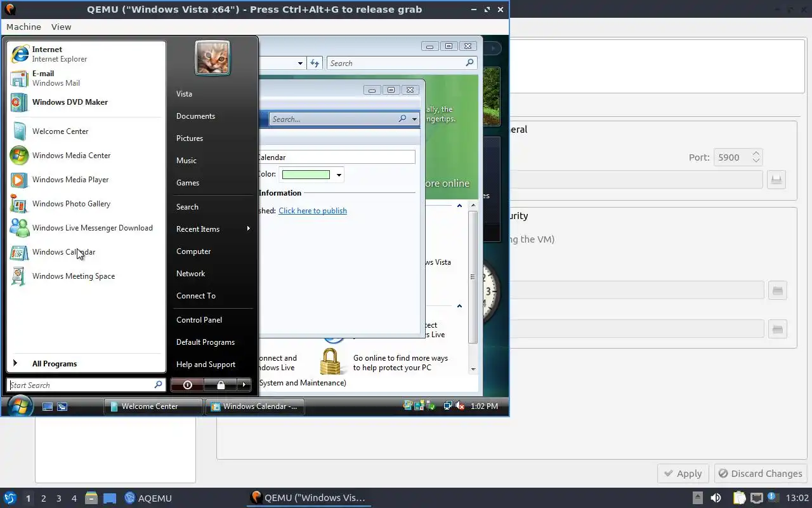Expand the shutdown options arrow
812x508 pixels.
coord(244,385)
